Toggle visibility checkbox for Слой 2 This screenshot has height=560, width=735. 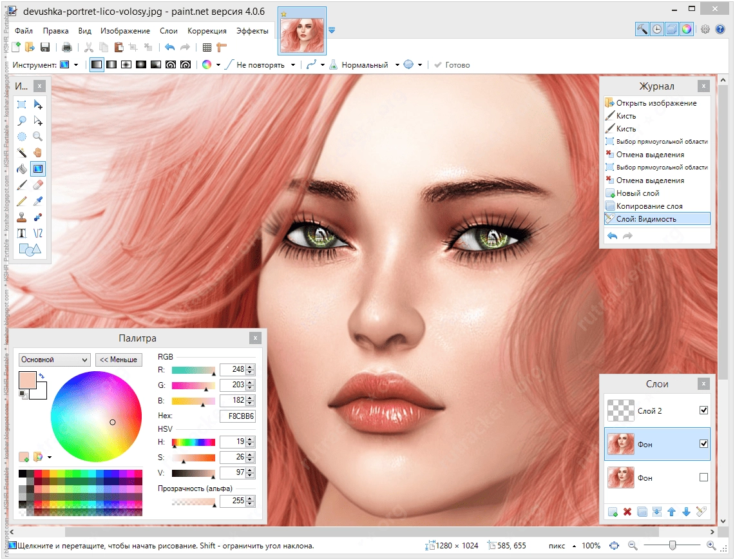pyautogui.click(x=703, y=410)
